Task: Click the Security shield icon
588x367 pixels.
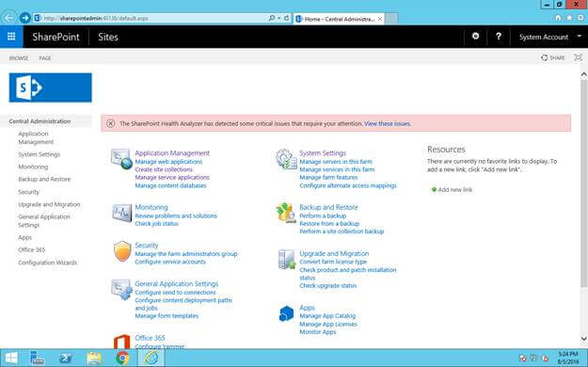Action: coord(122,251)
